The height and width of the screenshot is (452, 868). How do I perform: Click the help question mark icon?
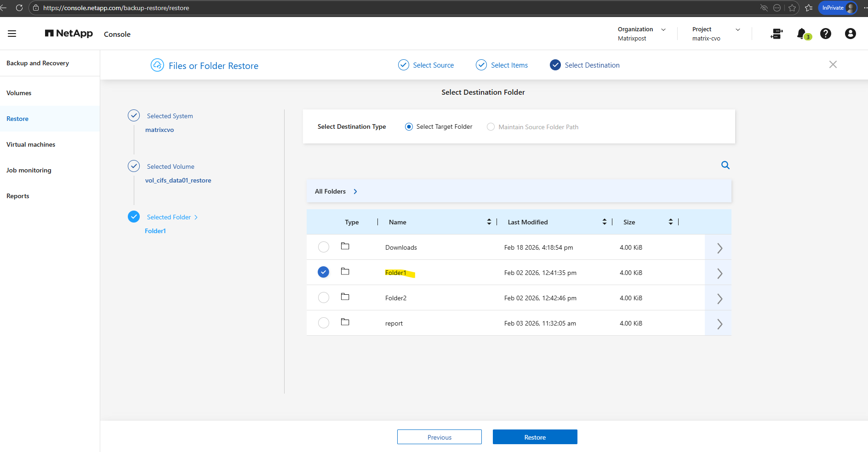[x=826, y=34]
